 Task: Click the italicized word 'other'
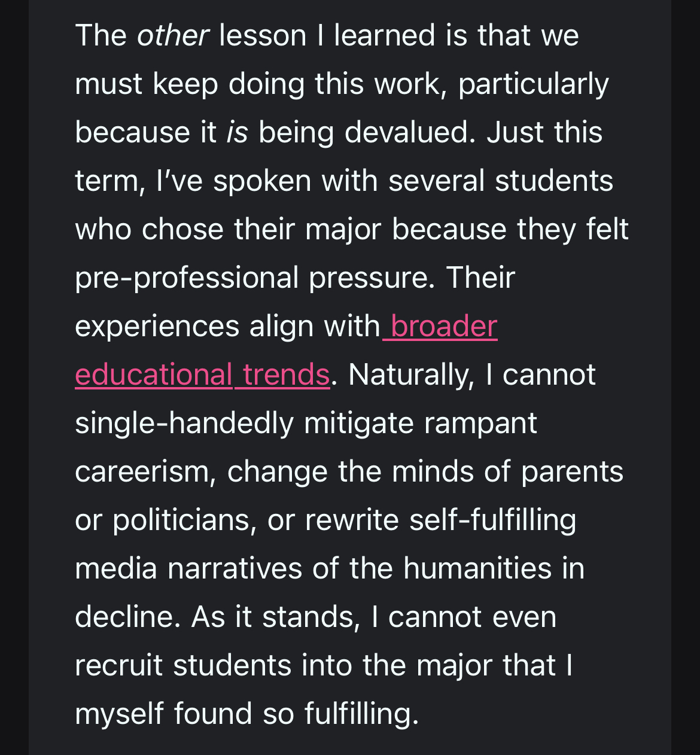coord(172,36)
